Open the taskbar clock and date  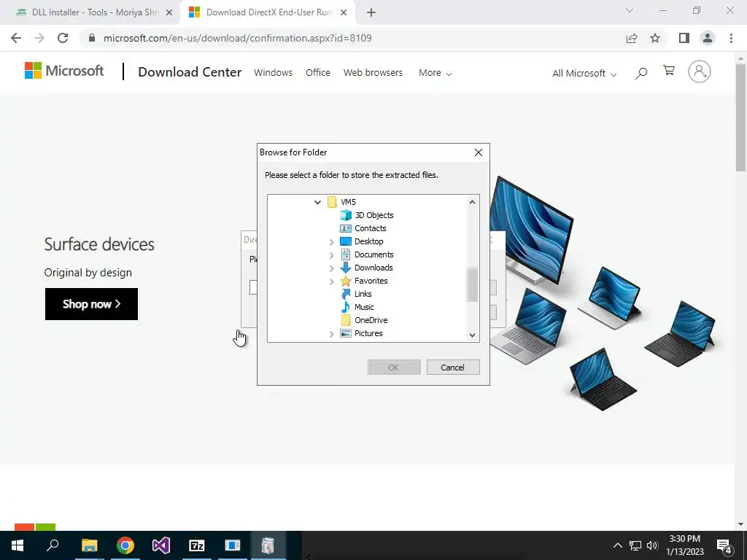coord(684,545)
